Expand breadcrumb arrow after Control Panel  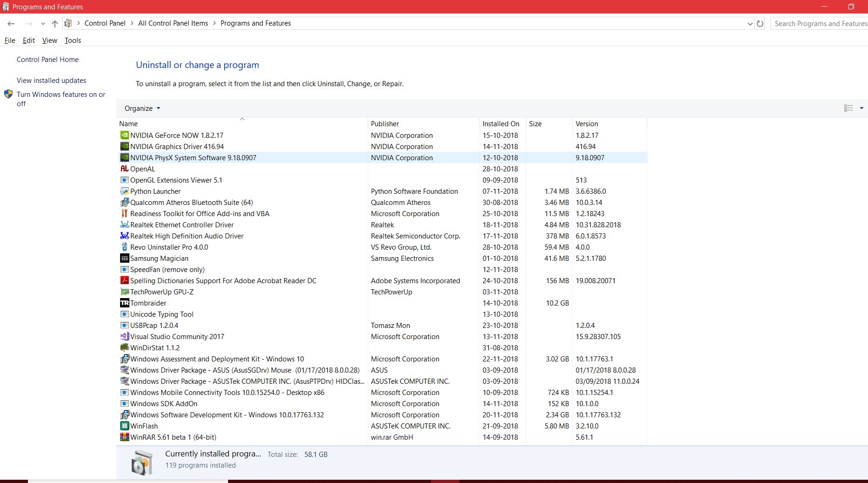pos(132,23)
